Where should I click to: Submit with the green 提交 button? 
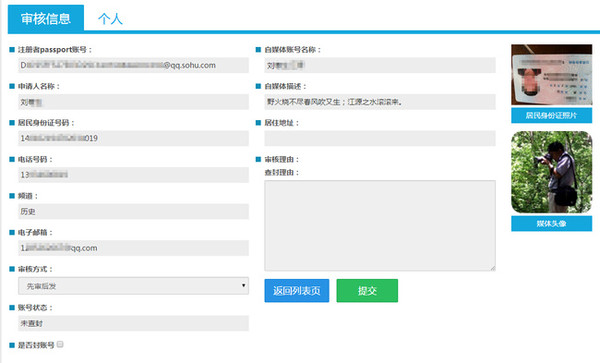[x=367, y=291]
